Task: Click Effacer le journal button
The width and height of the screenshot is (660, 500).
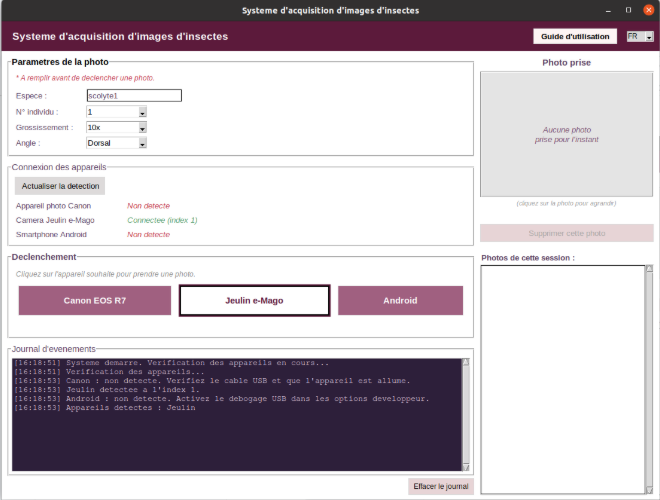Action: pyautogui.click(x=441, y=487)
